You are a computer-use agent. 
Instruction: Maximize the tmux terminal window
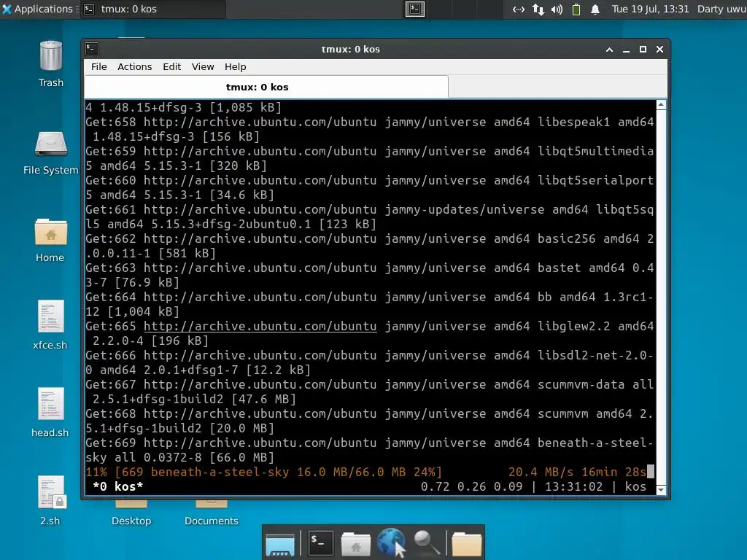click(x=643, y=49)
